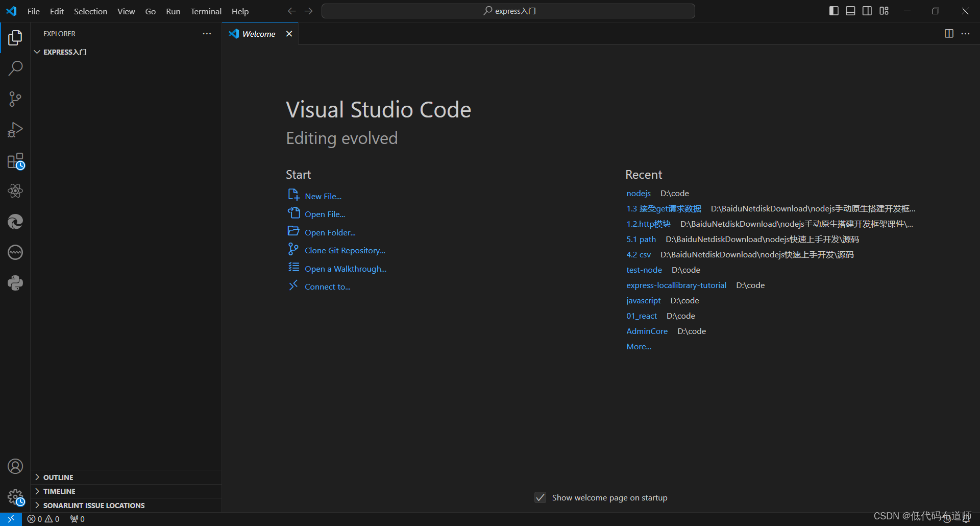Click the express入门 command center search box
This screenshot has width=980, height=526.
(508, 11)
